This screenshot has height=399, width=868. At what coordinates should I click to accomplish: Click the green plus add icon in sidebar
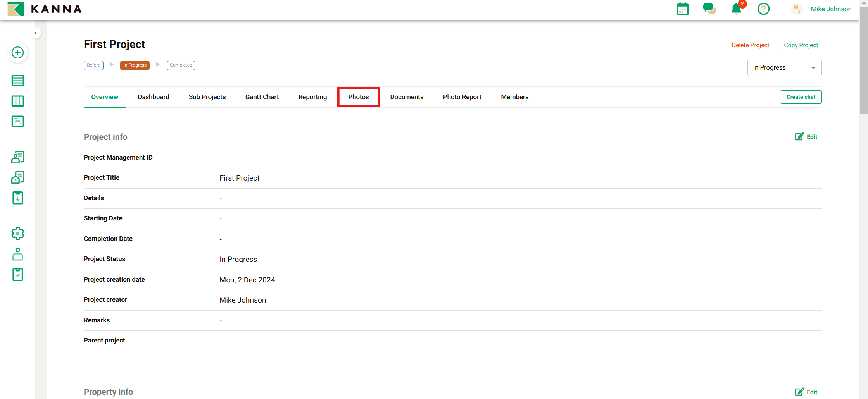click(x=17, y=53)
